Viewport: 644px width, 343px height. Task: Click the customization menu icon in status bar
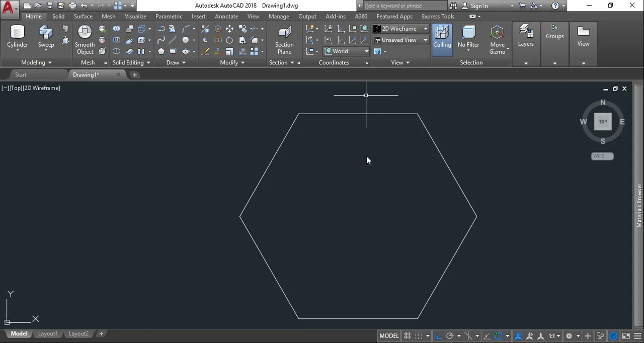[638, 336]
